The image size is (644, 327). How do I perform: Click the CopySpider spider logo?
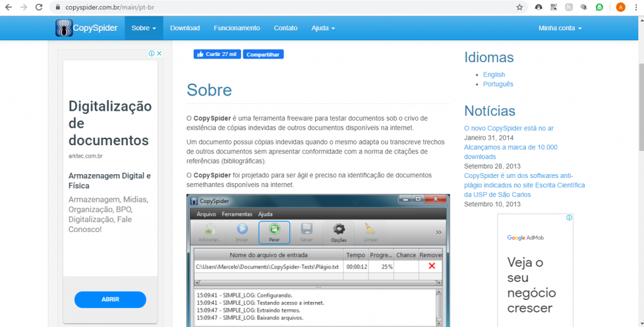pyautogui.click(x=64, y=28)
